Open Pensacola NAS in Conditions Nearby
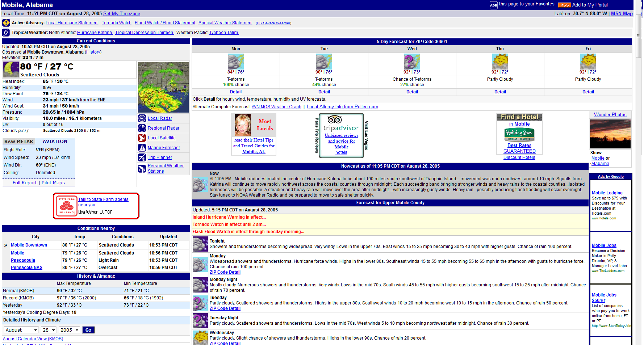 [26, 268]
